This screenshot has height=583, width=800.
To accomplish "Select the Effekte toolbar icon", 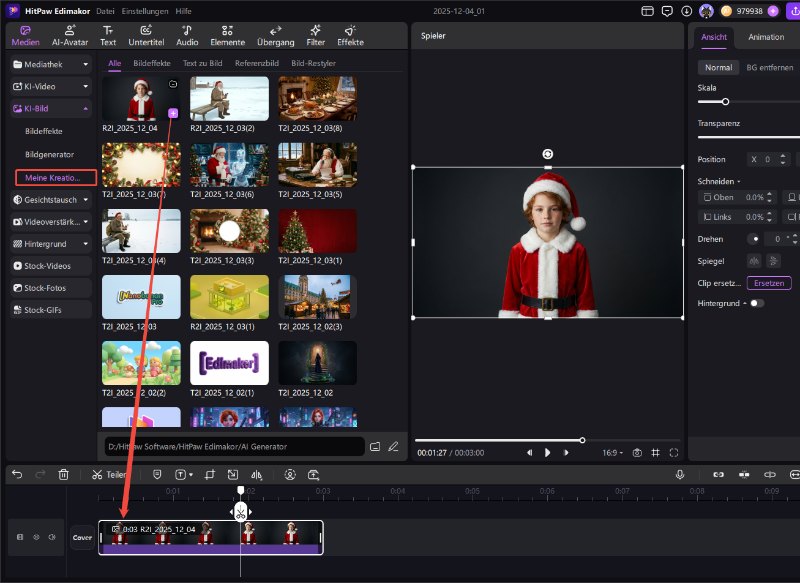I will point(350,35).
